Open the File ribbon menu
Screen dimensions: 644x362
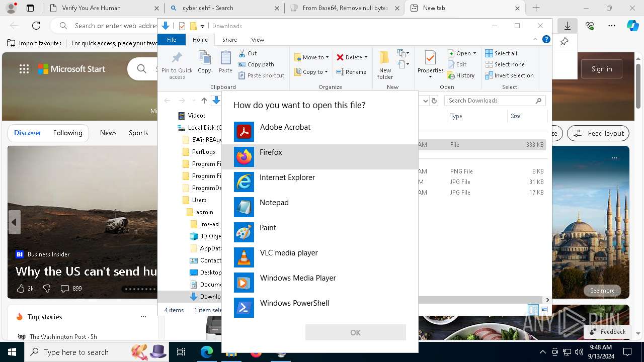[x=172, y=40]
